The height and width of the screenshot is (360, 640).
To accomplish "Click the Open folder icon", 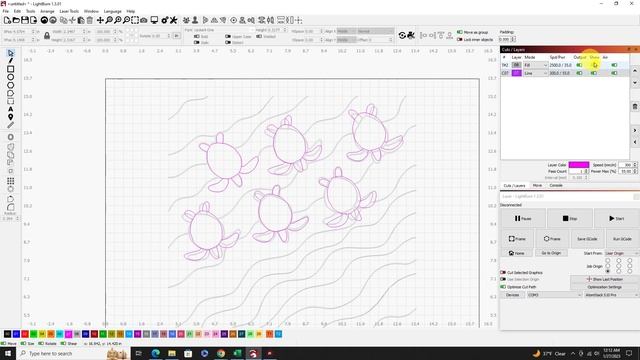I will 16,20.
